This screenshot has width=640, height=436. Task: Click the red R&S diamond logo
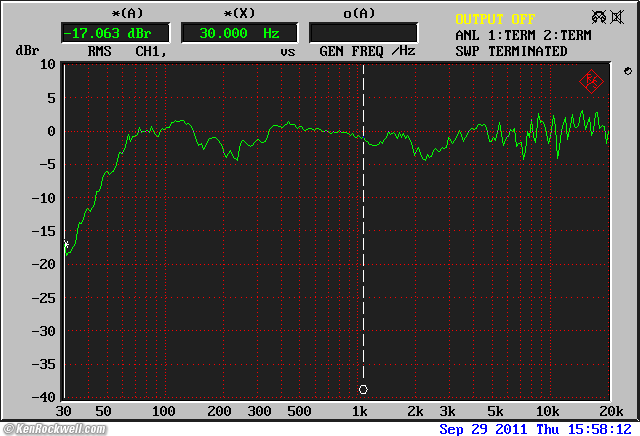[591, 81]
